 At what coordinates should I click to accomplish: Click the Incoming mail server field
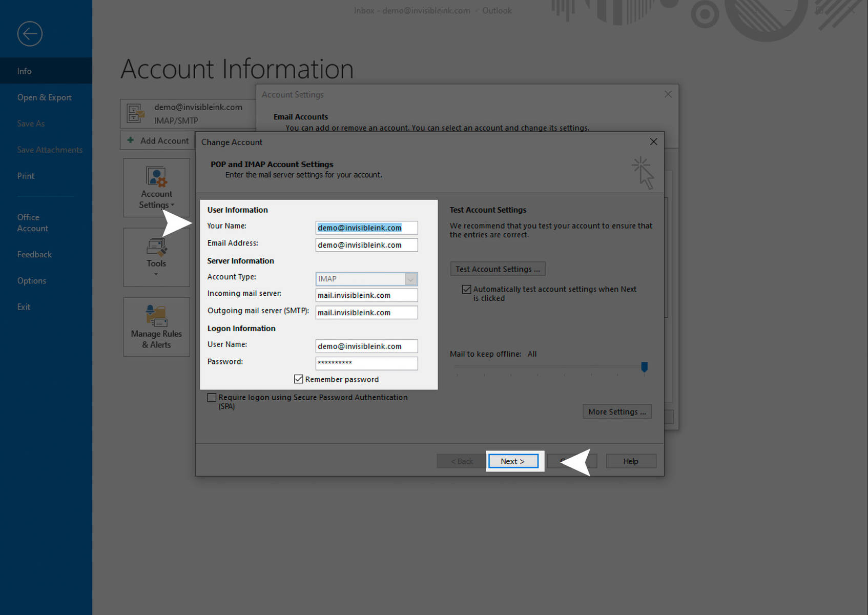point(366,295)
